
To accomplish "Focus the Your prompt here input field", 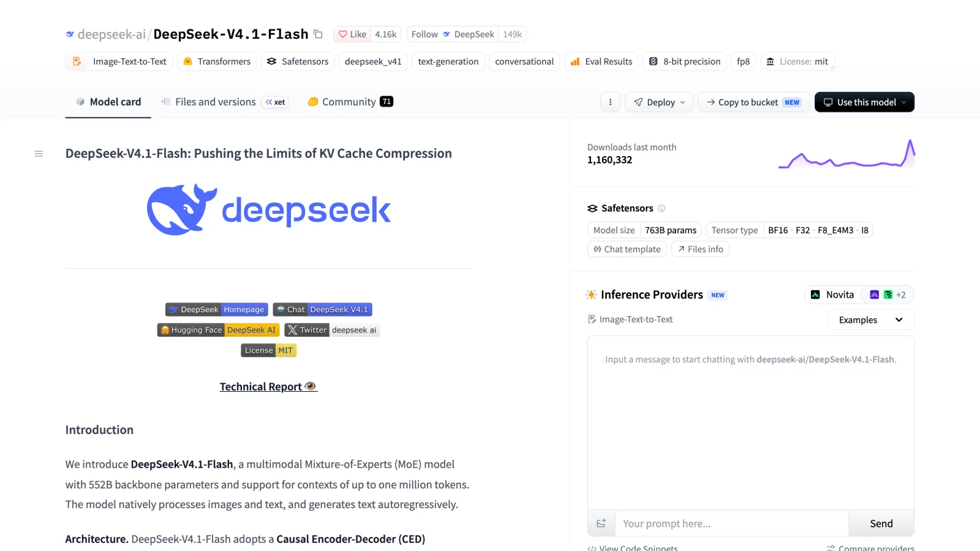I will (x=732, y=523).
